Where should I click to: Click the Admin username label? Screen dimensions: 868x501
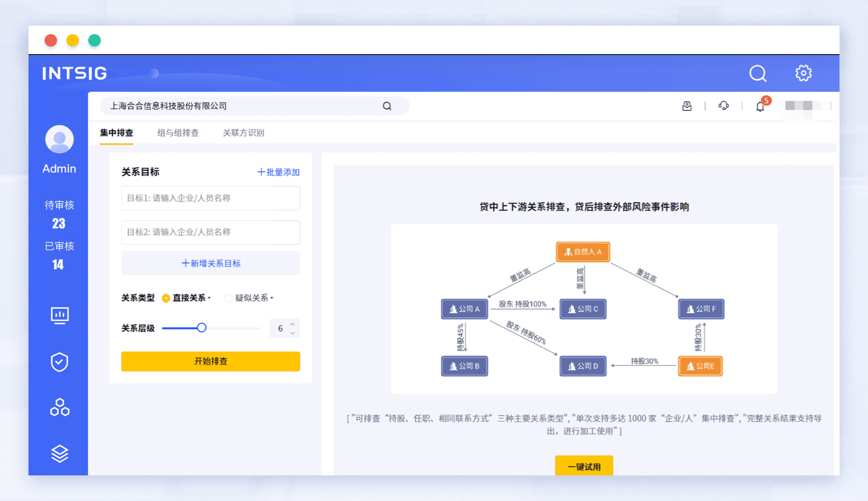[x=59, y=168]
